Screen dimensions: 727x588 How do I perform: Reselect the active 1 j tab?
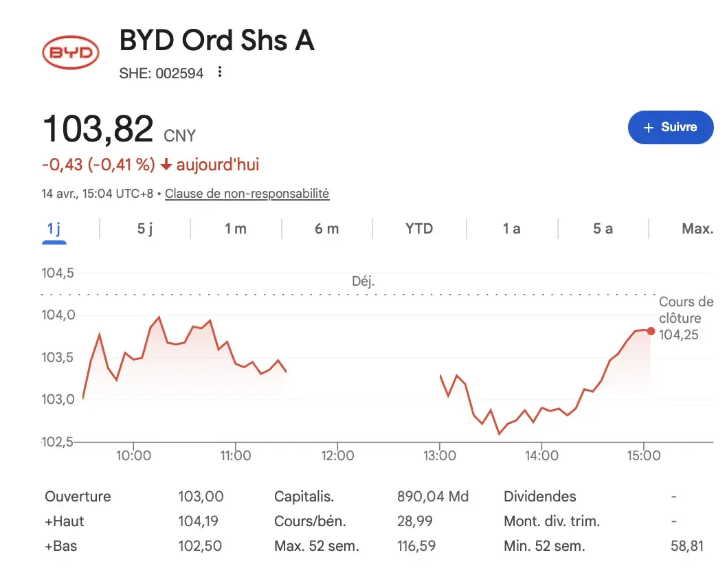(54, 228)
